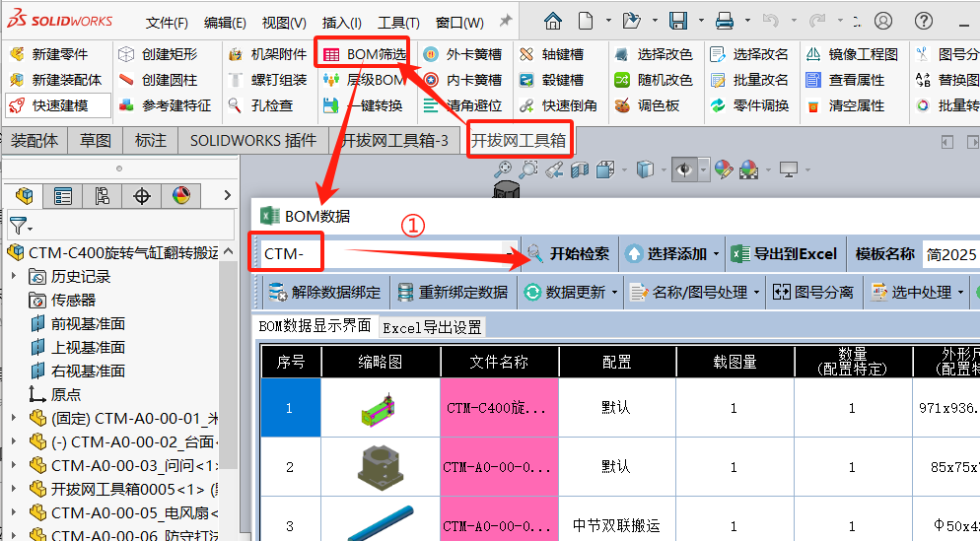Open the 螺钉组装 tool
This screenshot has width=980, height=541.
[x=267, y=80]
